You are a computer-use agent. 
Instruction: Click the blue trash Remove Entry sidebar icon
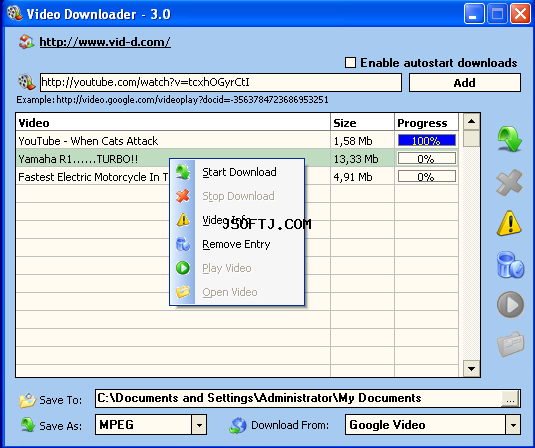510,264
